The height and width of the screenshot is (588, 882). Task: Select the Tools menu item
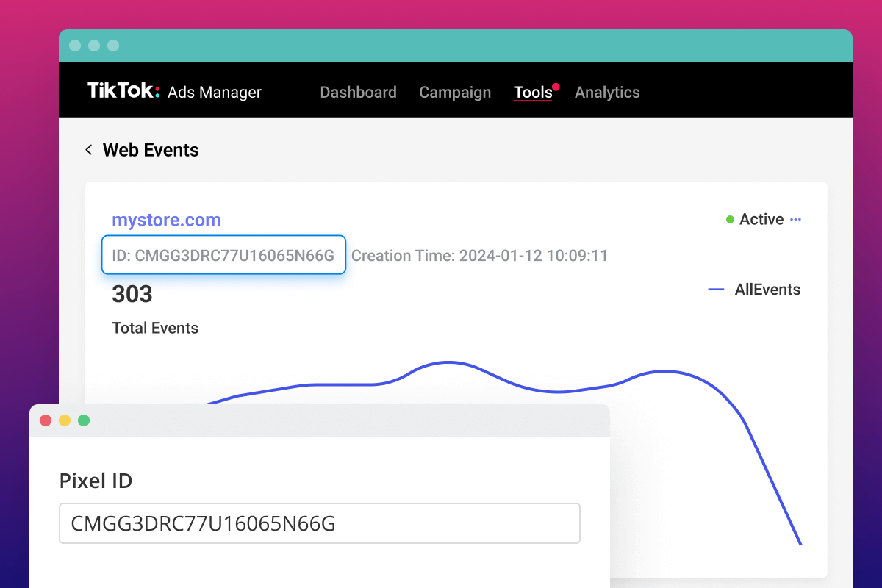tap(532, 93)
